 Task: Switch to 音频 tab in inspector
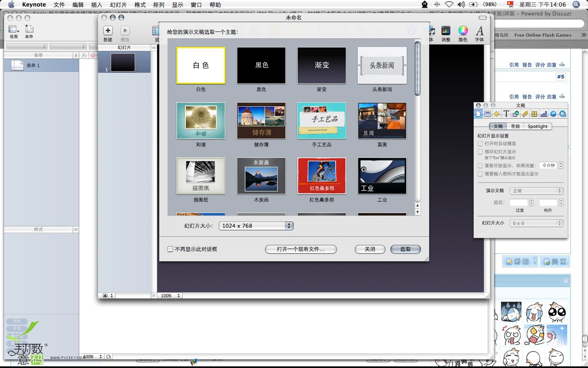[x=515, y=126]
